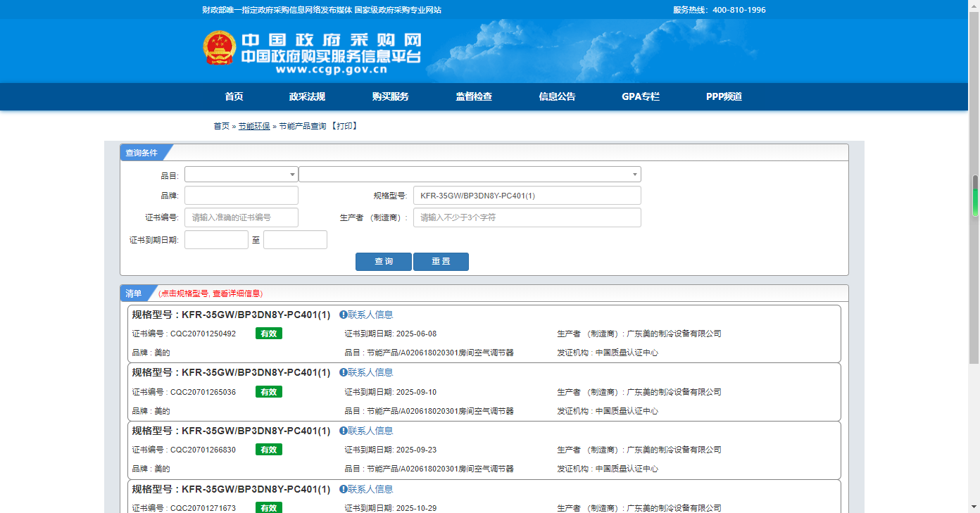
Task: Open the 监督检查 navigation menu
Action: click(474, 96)
